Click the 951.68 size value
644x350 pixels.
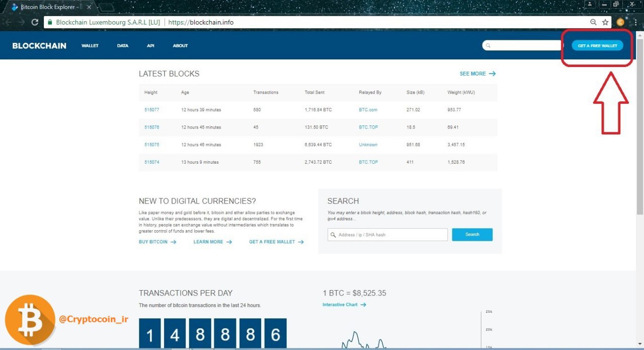(x=413, y=145)
